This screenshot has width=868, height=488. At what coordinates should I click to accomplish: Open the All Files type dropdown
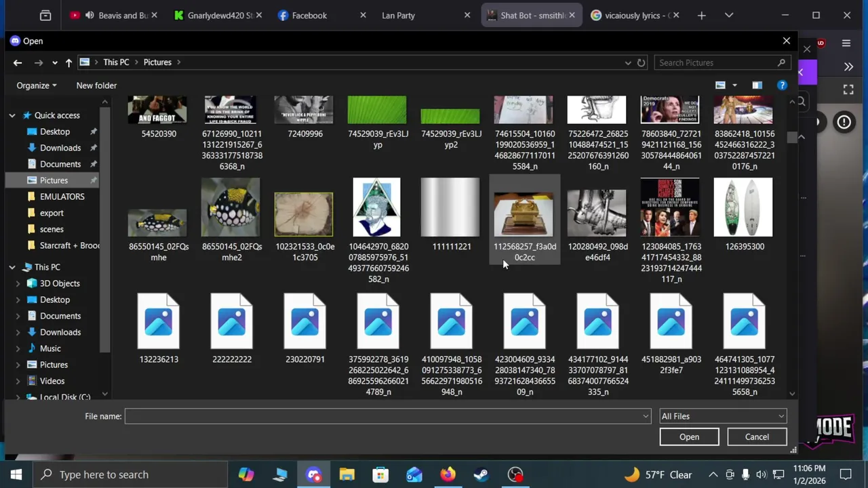point(723,416)
